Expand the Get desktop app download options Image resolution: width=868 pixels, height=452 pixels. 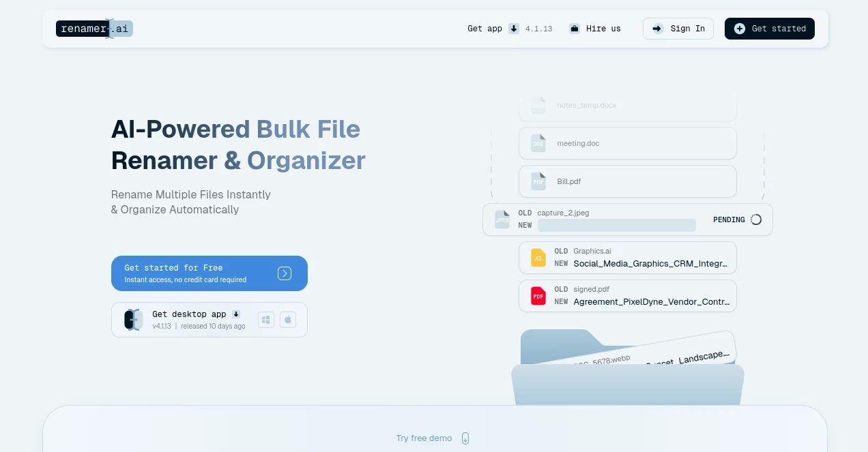coord(236,314)
